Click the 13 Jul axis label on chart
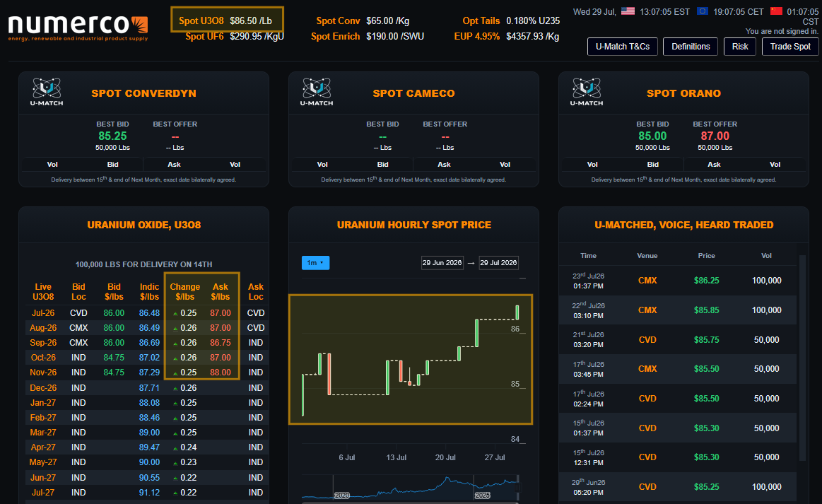This screenshot has width=822, height=504. tap(396, 457)
